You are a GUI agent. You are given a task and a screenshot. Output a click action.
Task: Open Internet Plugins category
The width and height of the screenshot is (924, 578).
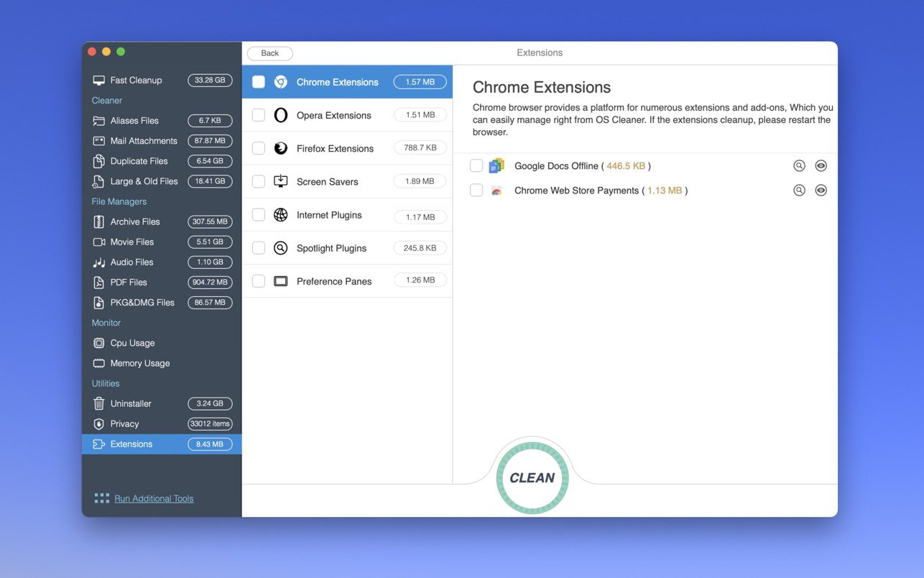pyautogui.click(x=329, y=215)
